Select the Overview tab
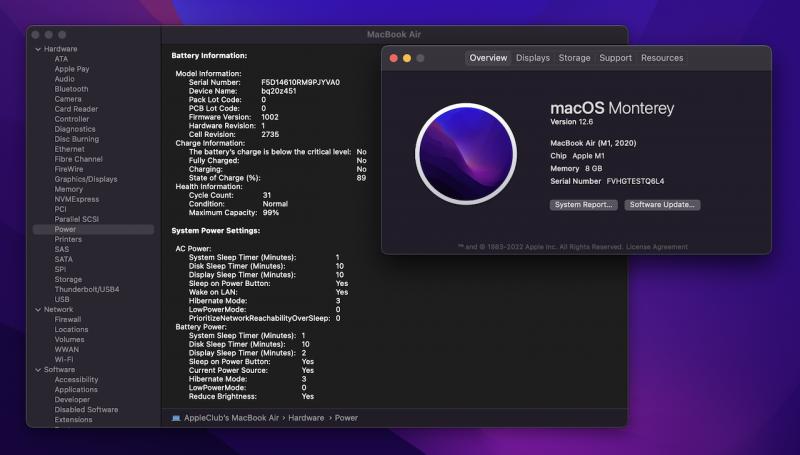Image resolution: width=800 pixels, height=455 pixels. click(488, 58)
